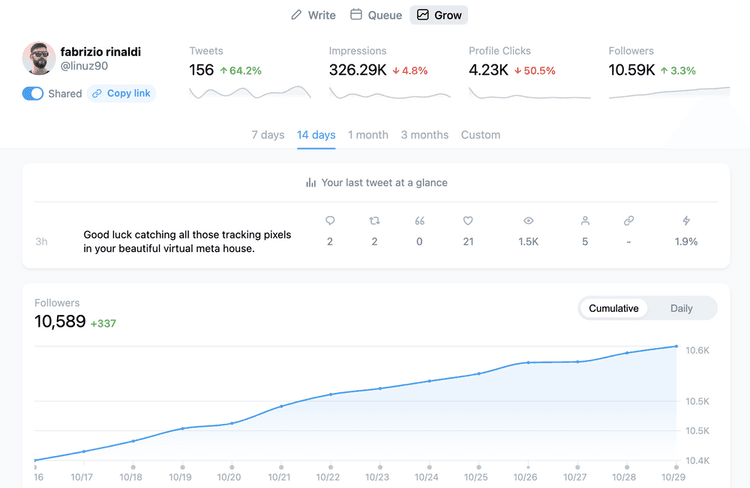This screenshot has width=750, height=488.
Task: Select Cumulative chart mode
Action: [613, 308]
